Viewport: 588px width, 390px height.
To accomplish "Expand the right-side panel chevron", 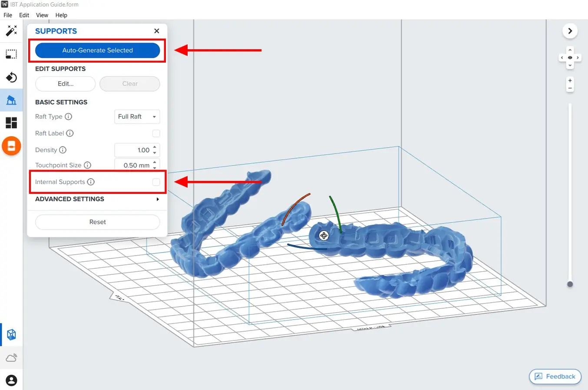I will click(x=570, y=31).
